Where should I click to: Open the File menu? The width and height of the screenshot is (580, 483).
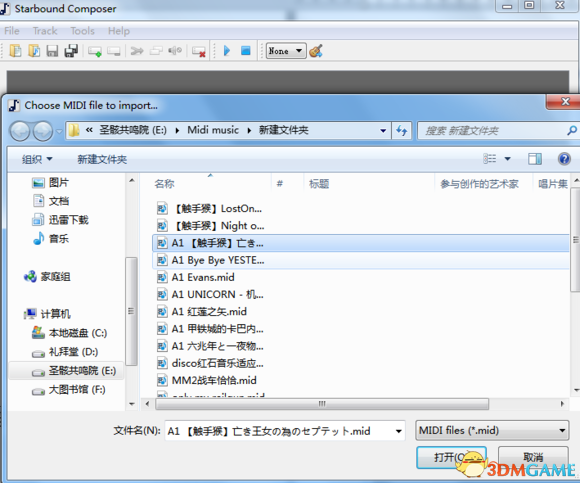pyautogui.click(x=12, y=31)
